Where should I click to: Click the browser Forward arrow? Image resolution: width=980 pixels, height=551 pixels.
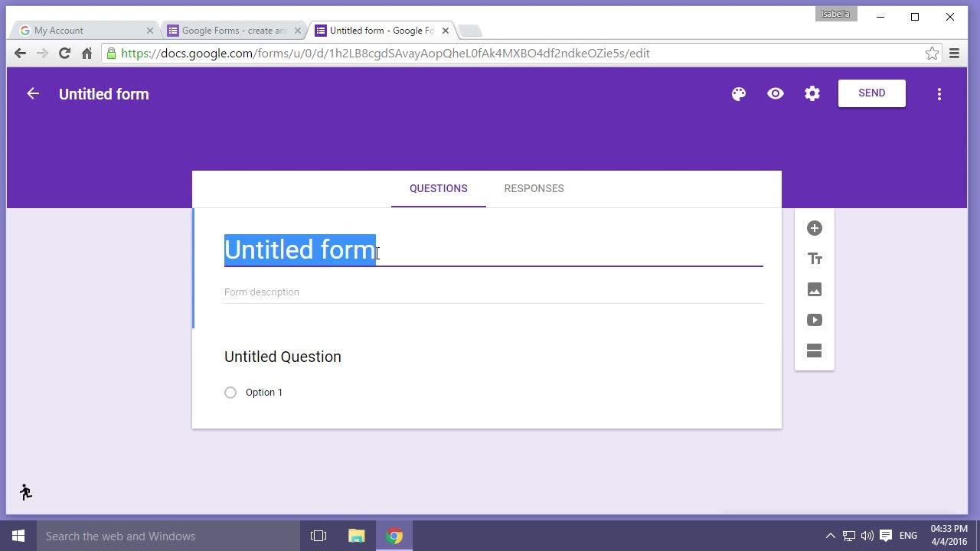tap(43, 54)
